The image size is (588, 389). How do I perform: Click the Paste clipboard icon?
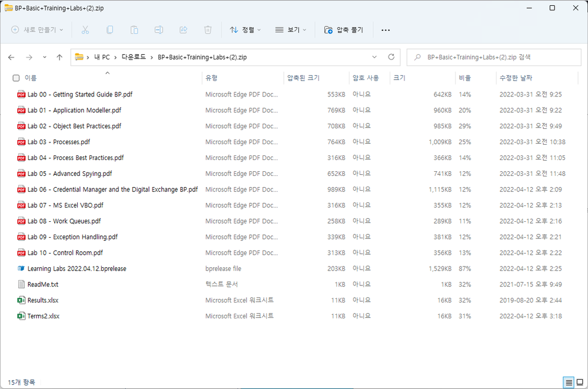[x=134, y=30]
